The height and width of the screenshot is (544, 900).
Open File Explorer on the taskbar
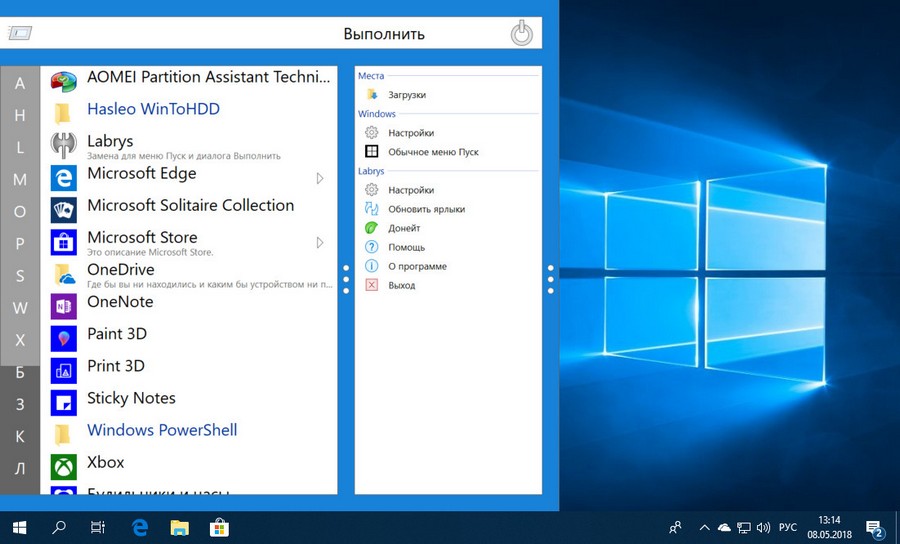pos(180,527)
